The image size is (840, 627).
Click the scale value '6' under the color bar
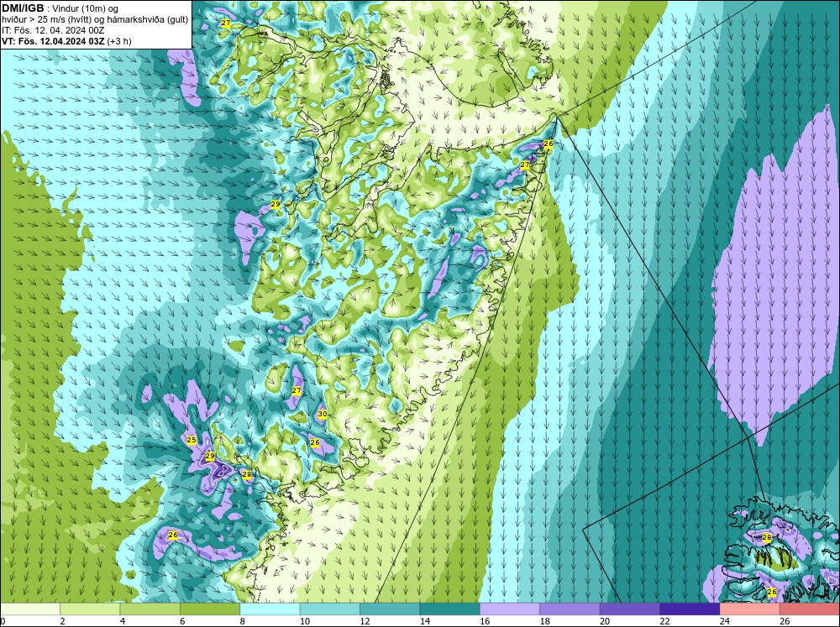(x=182, y=621)
